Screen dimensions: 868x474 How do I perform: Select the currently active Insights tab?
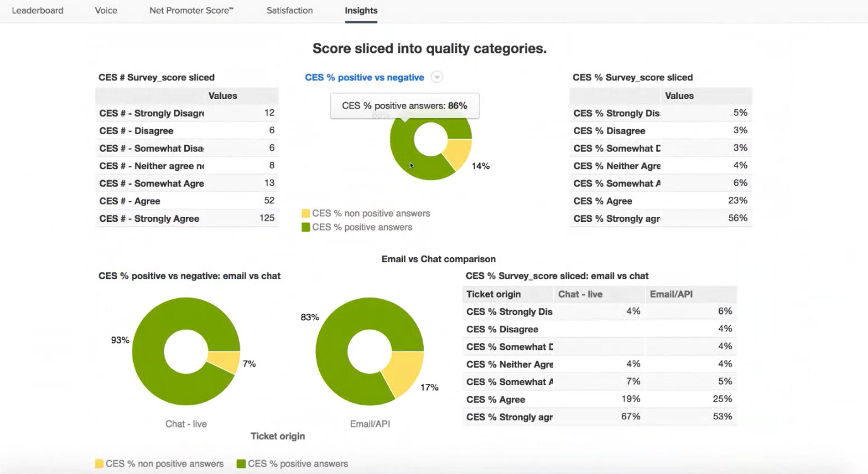(360, 10)
